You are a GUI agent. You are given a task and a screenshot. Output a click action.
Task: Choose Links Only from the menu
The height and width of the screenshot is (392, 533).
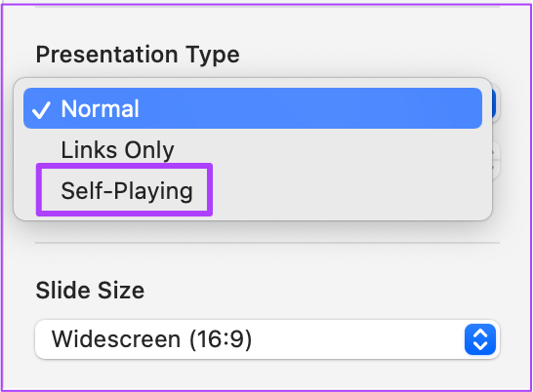pyautogui.click(x=117, y=150)
